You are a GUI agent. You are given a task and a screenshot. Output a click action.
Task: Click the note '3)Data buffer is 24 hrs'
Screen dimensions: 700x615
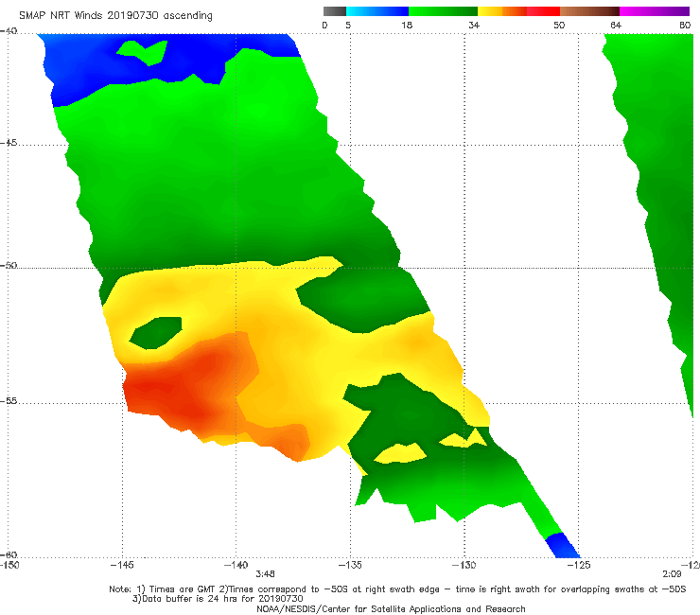pyautogui.click(x=218, y=599)
